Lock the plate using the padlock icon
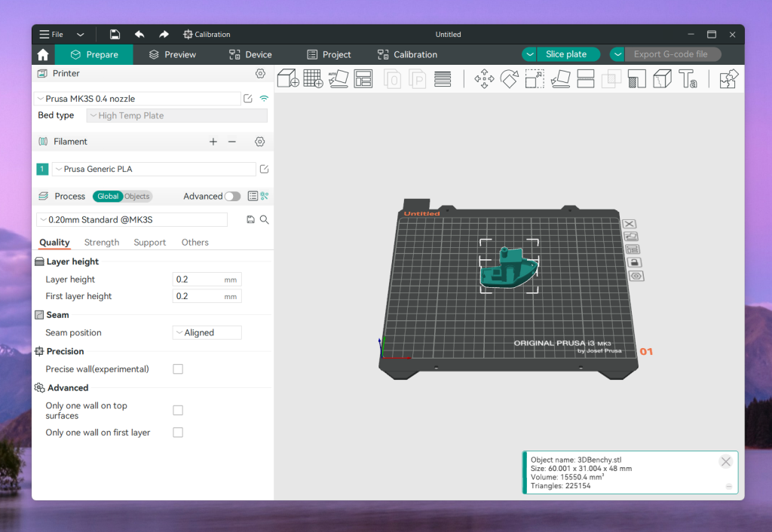Image resolution: width=772 pixels, height=532 pixels. click(x=635, y=262)
